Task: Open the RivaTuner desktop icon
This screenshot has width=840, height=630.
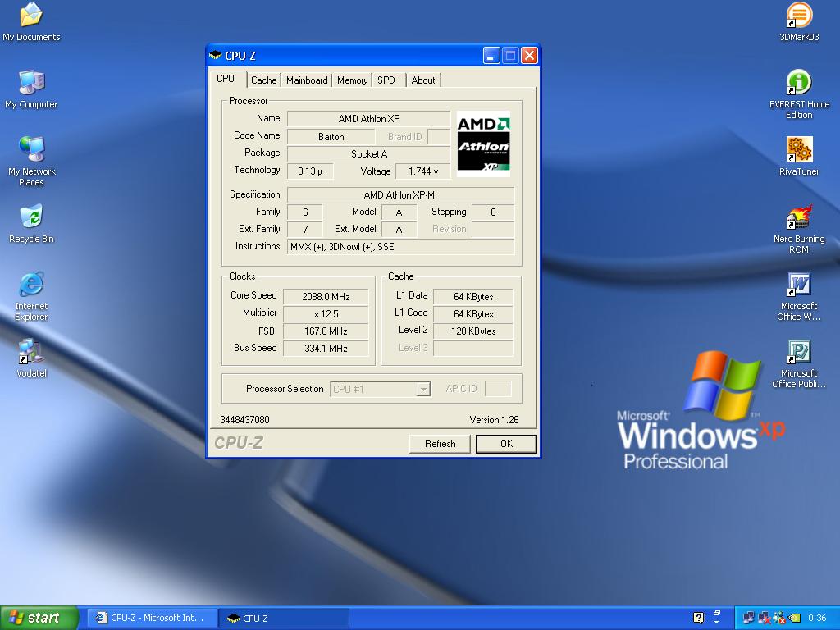Action: point(799,150)
